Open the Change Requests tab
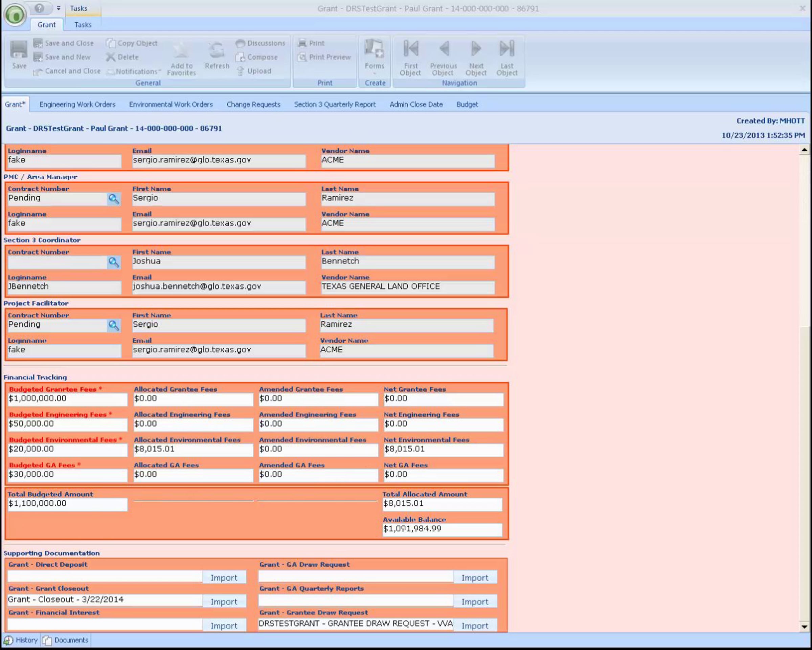Viewport: 812px width, 650px height. pos(253,104)
